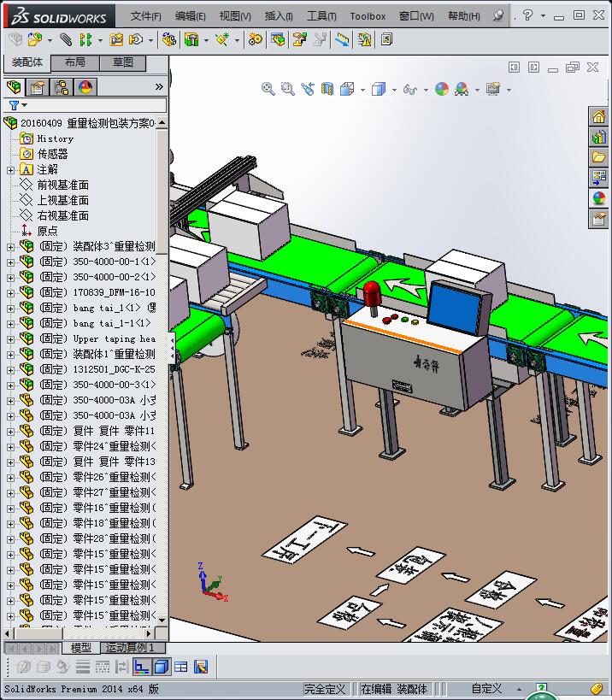Expand the Upper taping head component
Image resolution: width=612 pixels, height=700 pixels.
(x=11, y=339)
